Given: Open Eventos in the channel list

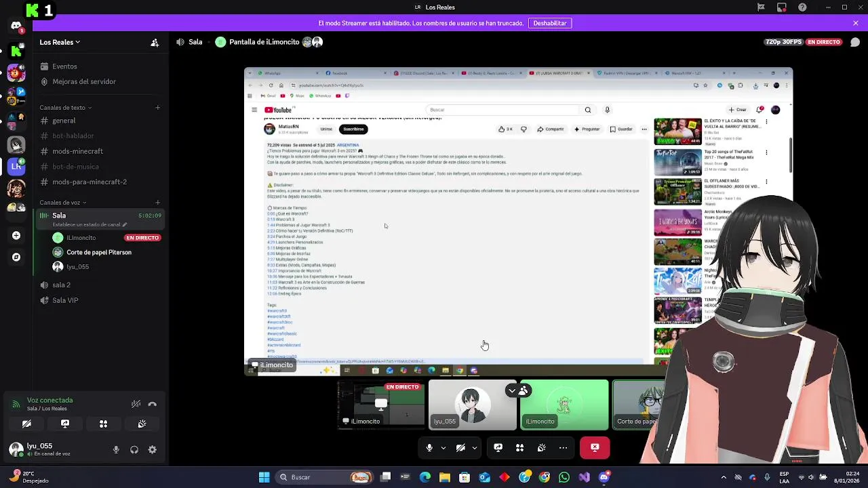Looking at the screenshot, I should [x=100, y=66].
